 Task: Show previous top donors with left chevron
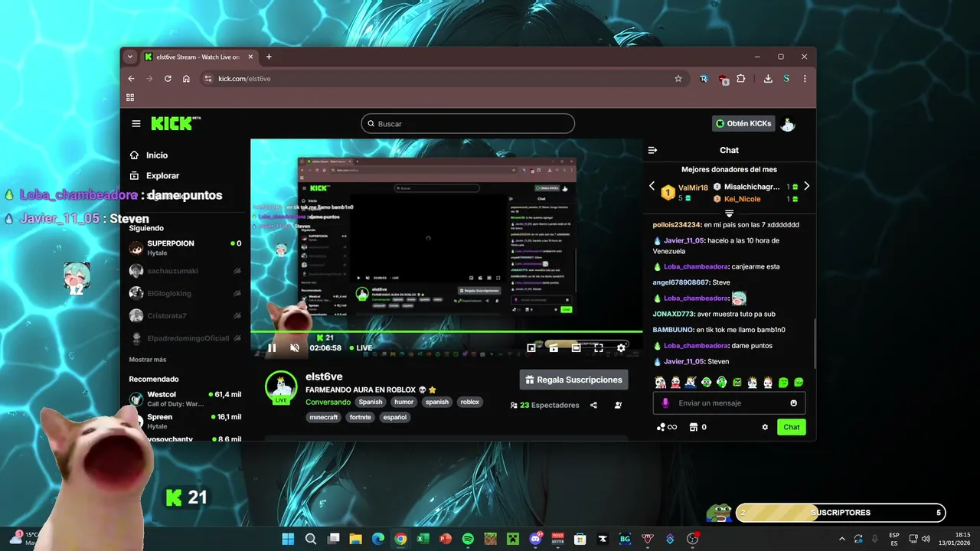coord(652,186)
